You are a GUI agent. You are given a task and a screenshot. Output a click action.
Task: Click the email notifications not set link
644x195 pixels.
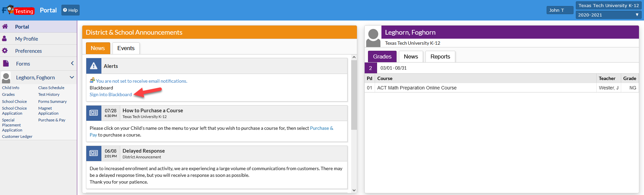(142, 81)
